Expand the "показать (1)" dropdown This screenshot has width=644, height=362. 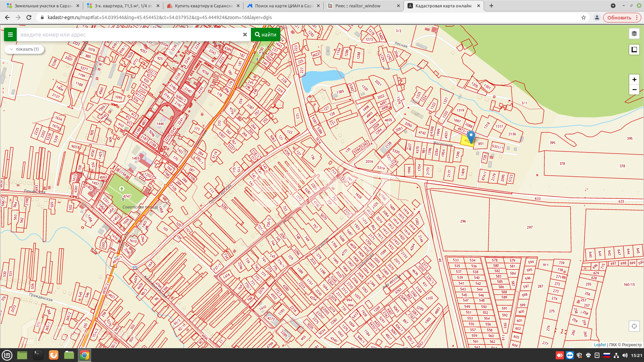tap(24, 49)
